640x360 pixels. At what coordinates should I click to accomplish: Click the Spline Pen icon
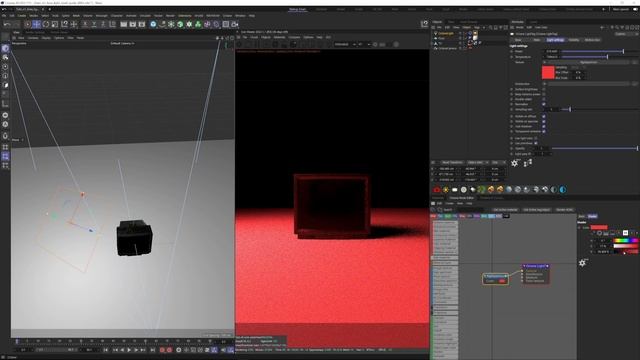pyautogui.click(x=162, y=24)
